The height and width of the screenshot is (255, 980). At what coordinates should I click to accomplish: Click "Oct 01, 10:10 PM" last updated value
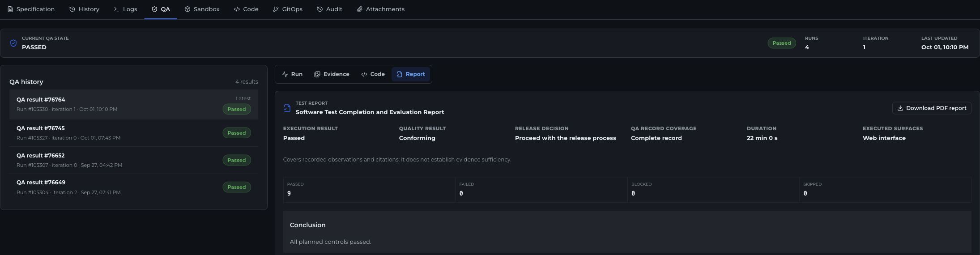point(945,47)
